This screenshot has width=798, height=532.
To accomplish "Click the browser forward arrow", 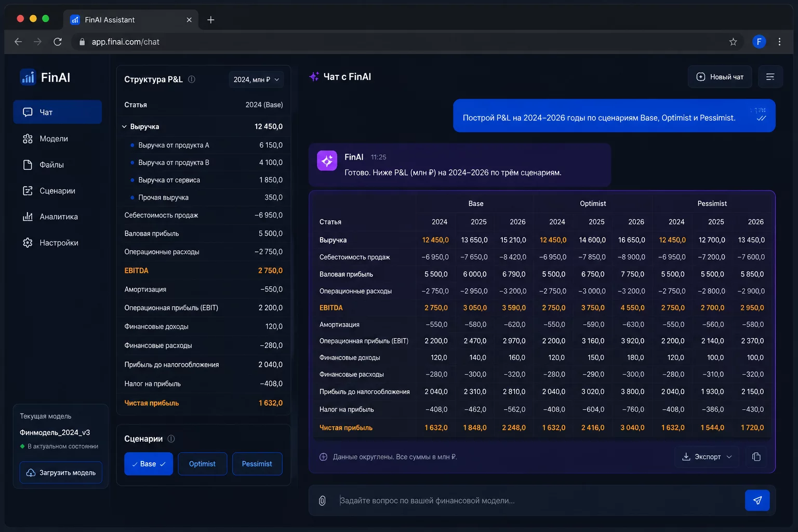I will [x=37, y=42].
